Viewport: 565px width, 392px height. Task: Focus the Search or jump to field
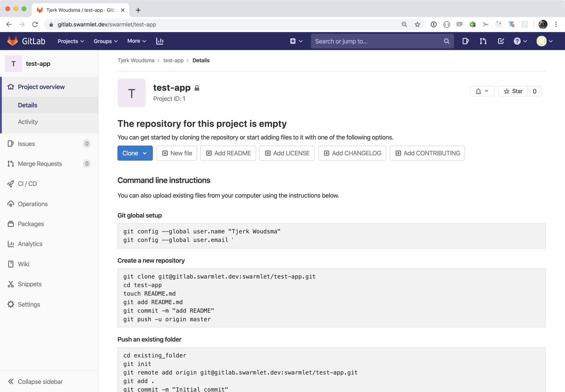click(377, 41)
